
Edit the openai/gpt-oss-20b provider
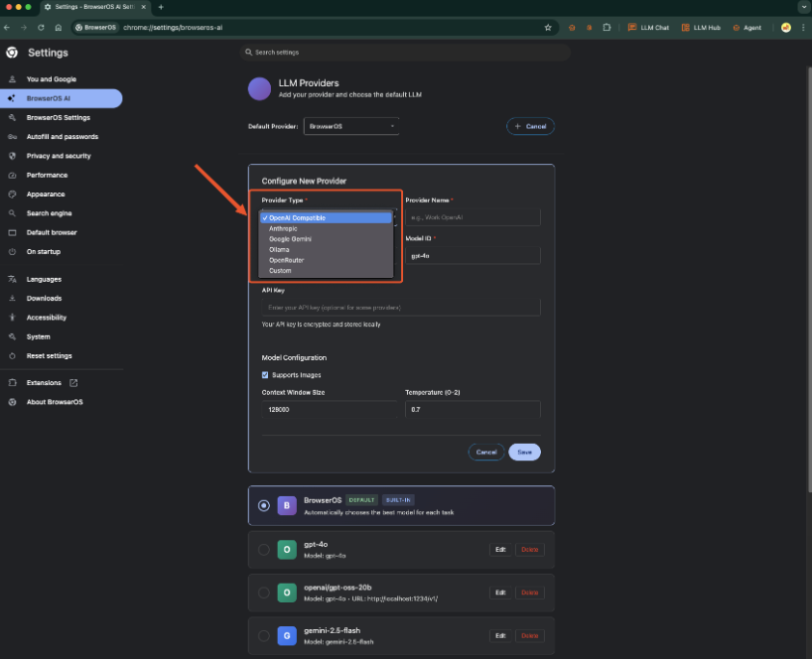[500, 593]
